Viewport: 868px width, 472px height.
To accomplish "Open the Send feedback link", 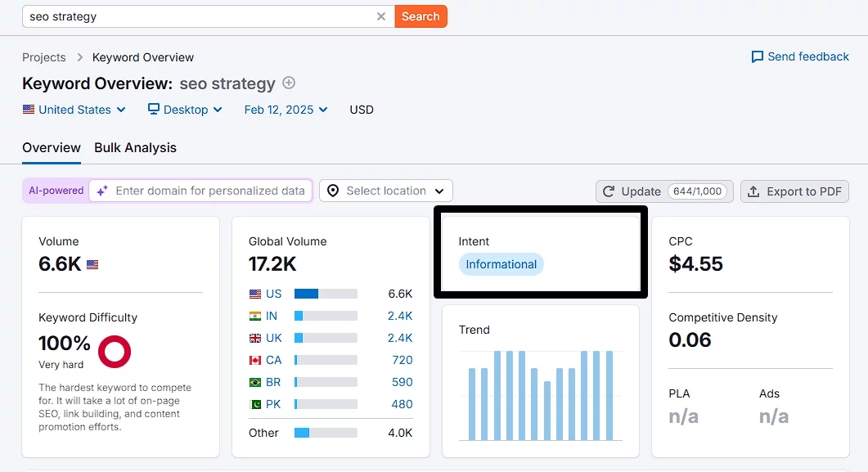I will click(800, 56).
